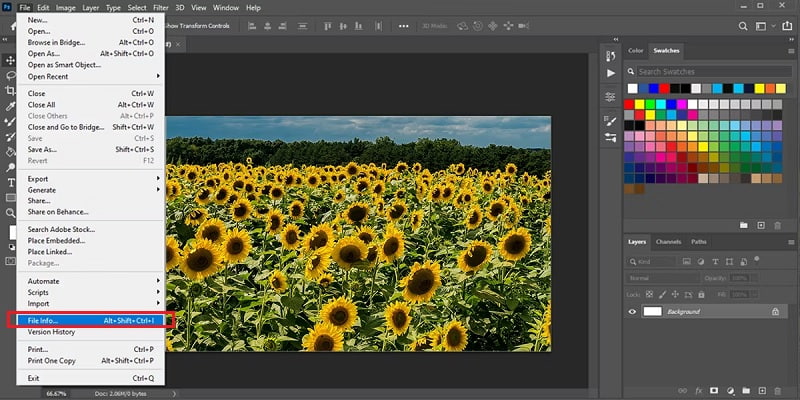Expand the Export submenu
Viewport: 800px width, 400px height.
coord(90,179)
